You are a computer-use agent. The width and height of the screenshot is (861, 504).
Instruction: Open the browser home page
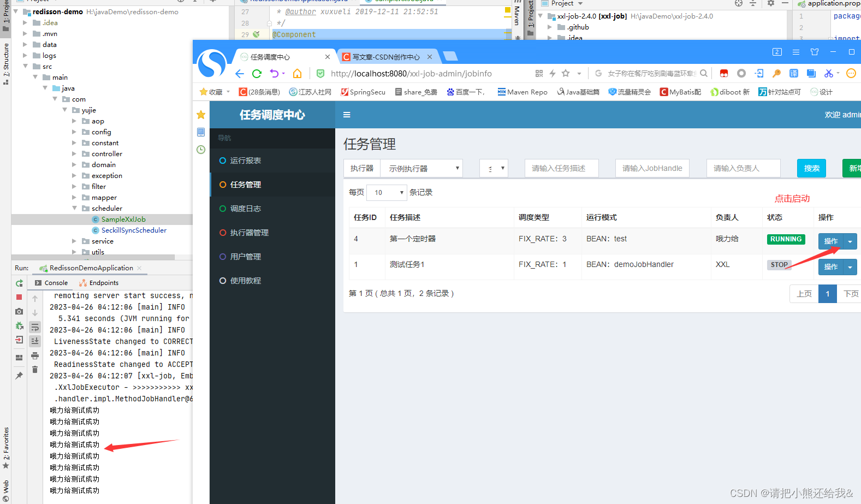pos(298,74)
